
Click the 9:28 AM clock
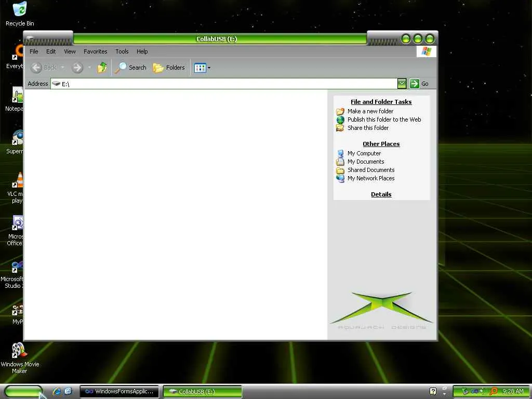[513, 392]
